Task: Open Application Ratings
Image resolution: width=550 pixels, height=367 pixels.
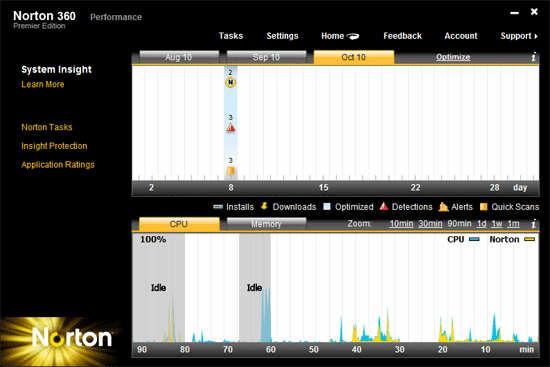Action: 58,165
